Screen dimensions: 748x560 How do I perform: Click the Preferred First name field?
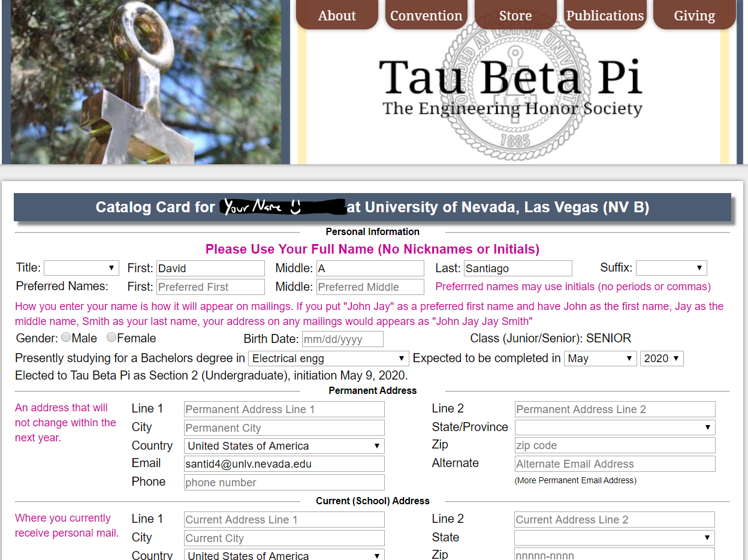click(210, 287)
